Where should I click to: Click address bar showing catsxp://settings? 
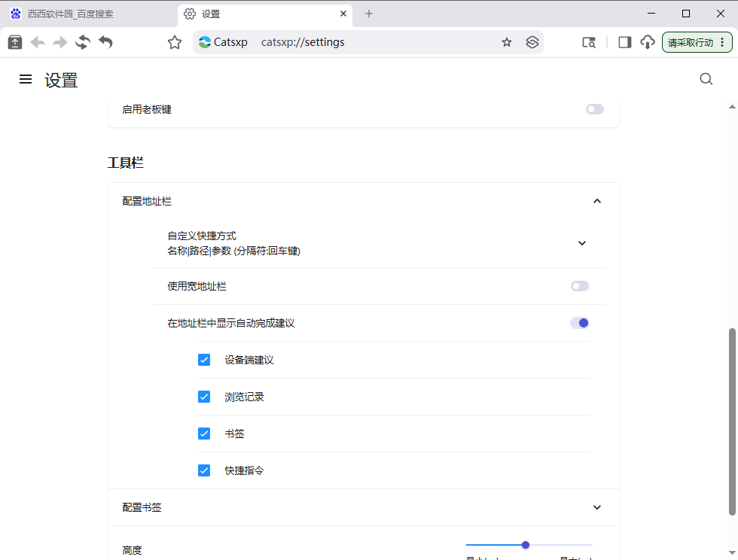click(x=368, y=42)
